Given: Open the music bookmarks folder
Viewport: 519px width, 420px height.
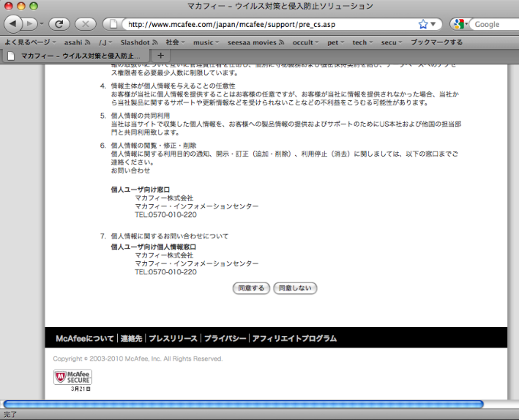Looking at the screenshot, I should pos(206,42).
